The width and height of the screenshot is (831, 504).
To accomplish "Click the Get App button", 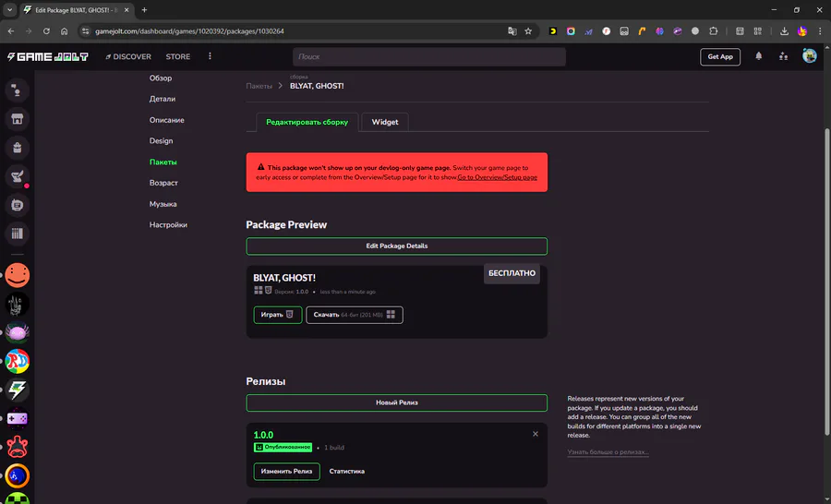I will pyautogui.click(x=720, y=56).
